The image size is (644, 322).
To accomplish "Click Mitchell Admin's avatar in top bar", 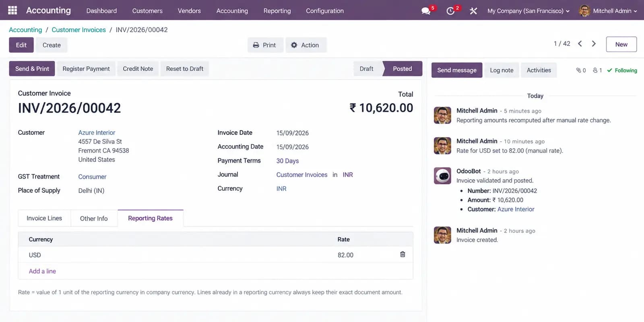I will click(584, 11).
